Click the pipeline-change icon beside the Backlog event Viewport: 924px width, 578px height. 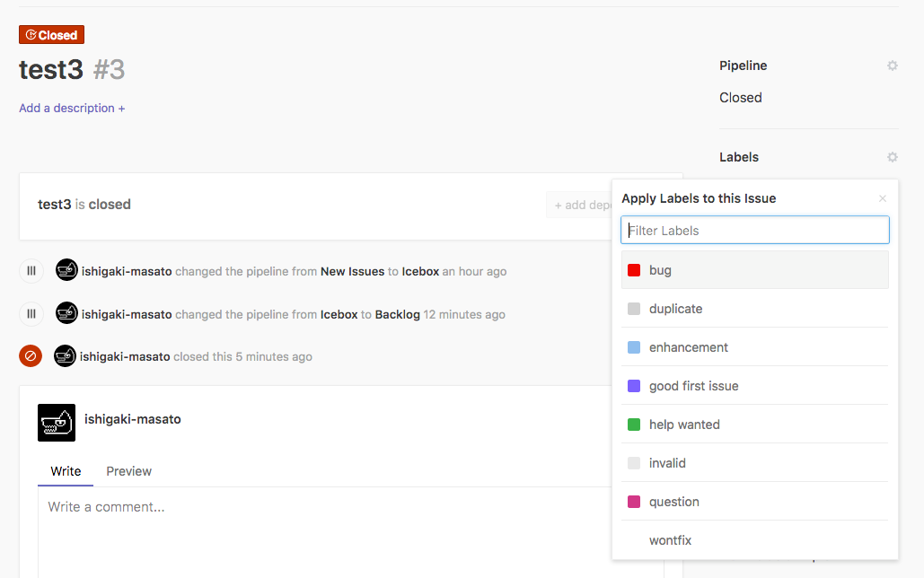coord(31,313)
